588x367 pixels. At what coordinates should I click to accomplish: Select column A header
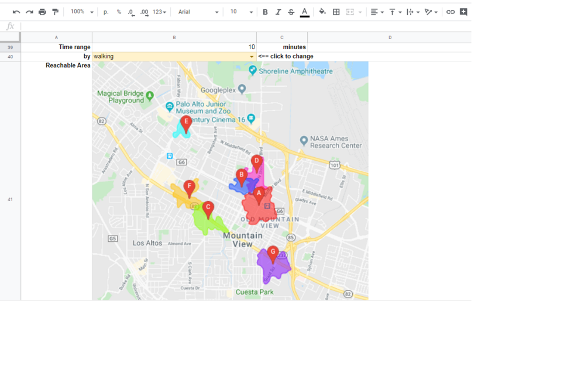tap(56, 37)
